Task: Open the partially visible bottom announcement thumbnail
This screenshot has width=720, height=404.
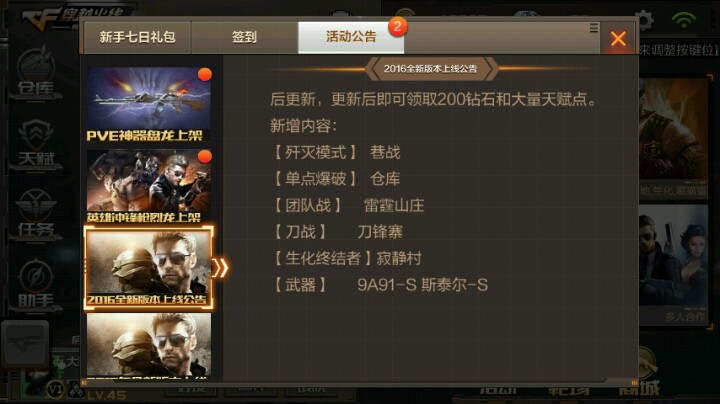Action: (x=149, y=345)
